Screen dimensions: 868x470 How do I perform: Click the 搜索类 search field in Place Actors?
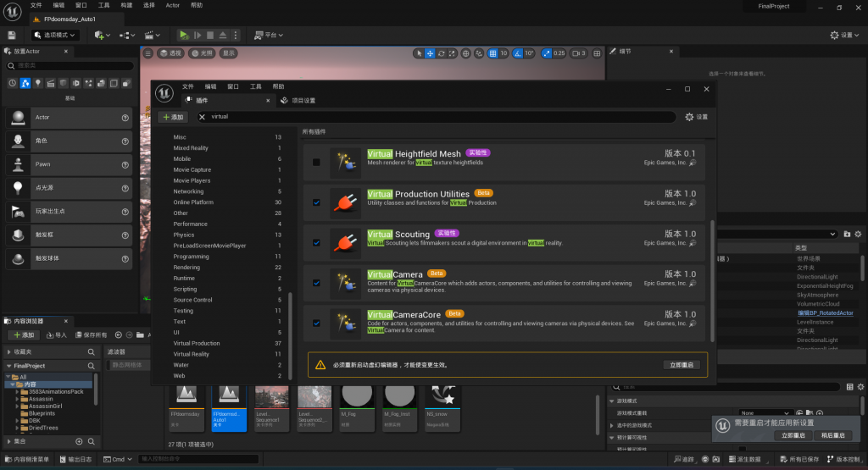click(x=70, y=66)
